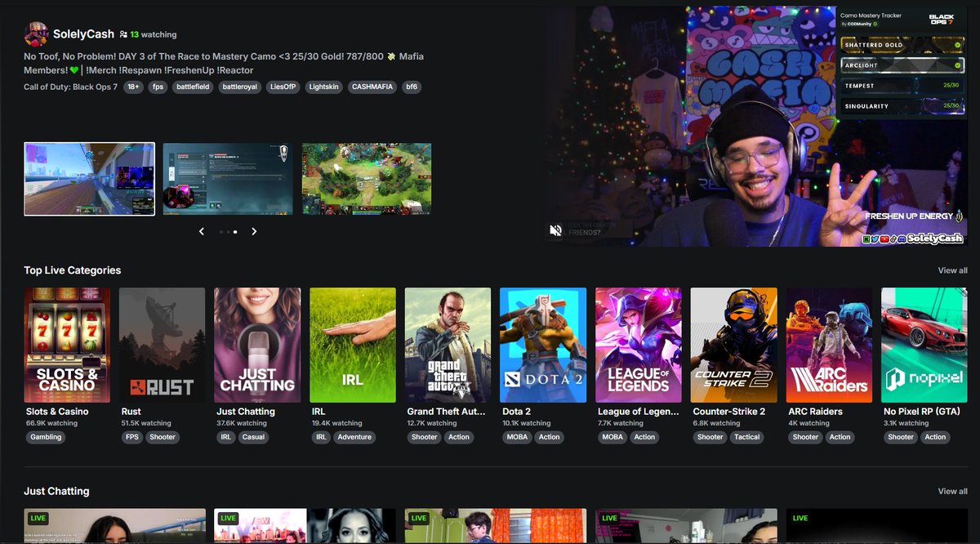This screenshot has height=544, width=980.
Task: Go to next featured stream carousel arrow
Action: pos(254,231)
